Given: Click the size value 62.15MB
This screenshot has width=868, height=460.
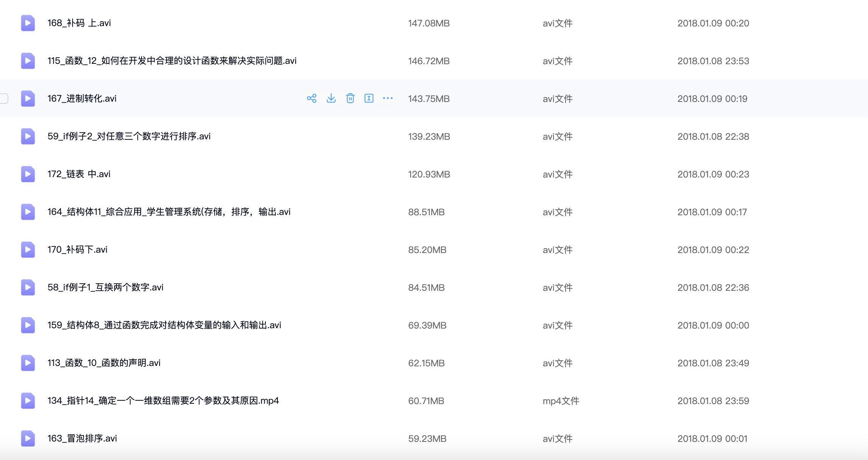Looking at the screenshot, I should click(x=426, y=363).
